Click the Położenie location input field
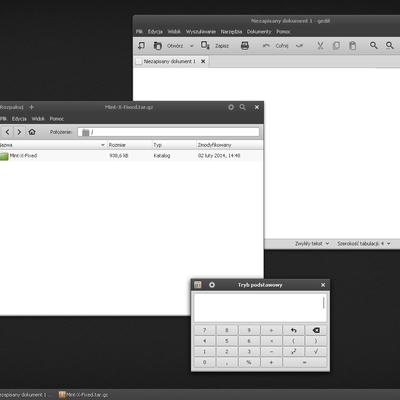 [x=169, y=132]
